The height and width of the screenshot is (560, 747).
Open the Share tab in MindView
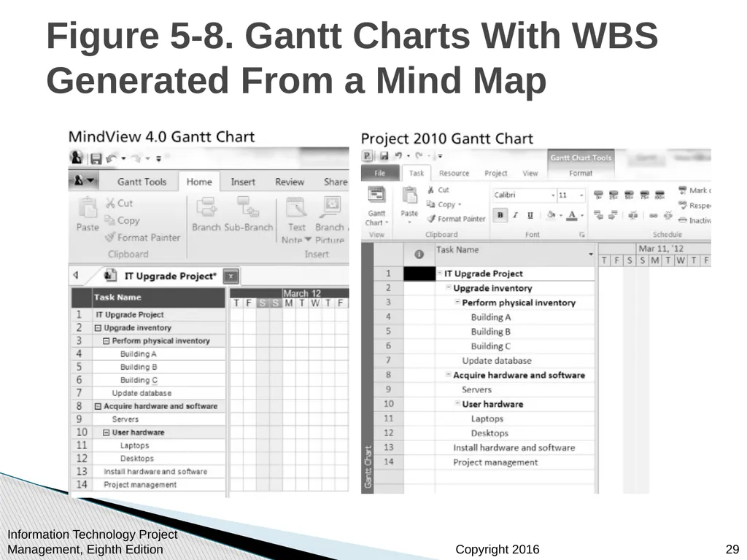pos(336,182)
